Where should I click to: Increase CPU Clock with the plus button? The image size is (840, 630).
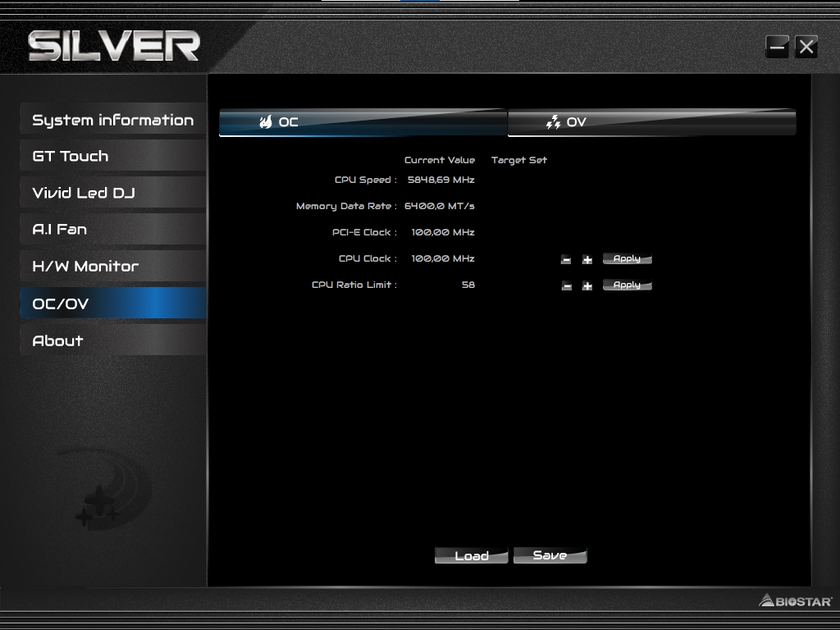[x=587, y=260]
